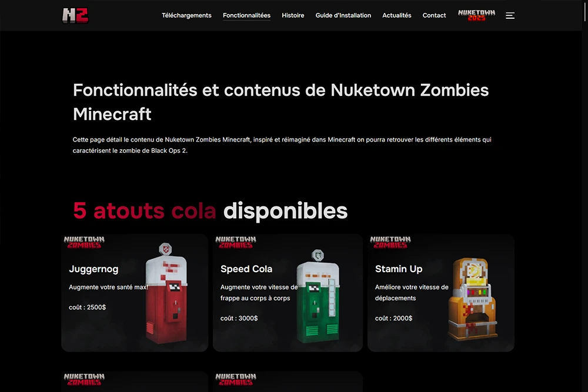Open Guide d'Installation link
The height and width of the screenshot is (392, 588).
coord(343,15)
